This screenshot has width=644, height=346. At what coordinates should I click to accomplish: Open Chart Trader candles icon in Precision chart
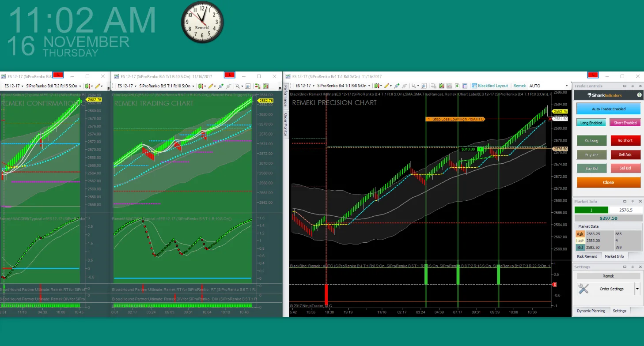[441, 86]
